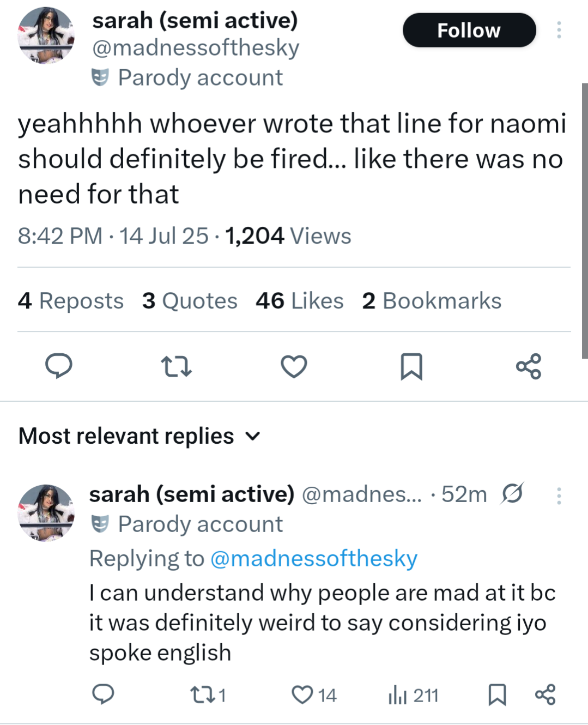Bookmark the main post
588x725 pixels.
[x=411, y=366]
